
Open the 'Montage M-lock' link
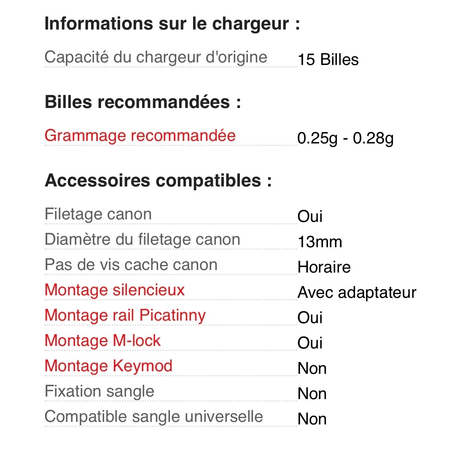pyautogui.click(x=103, y=341)
